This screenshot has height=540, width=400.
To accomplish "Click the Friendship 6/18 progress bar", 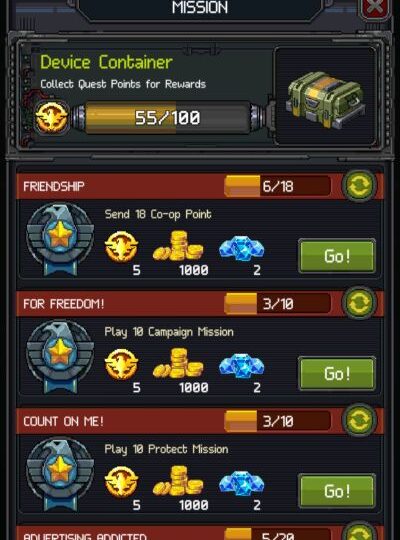I will 277,186.
